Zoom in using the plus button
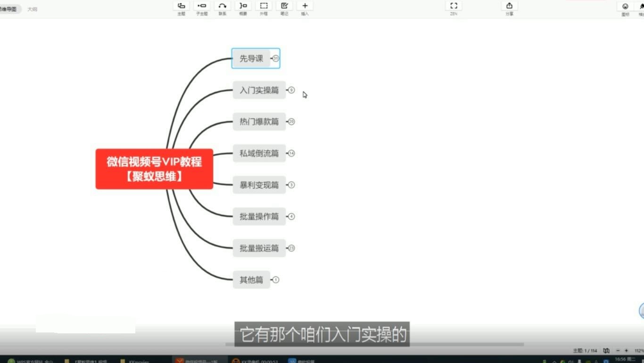 626,351
